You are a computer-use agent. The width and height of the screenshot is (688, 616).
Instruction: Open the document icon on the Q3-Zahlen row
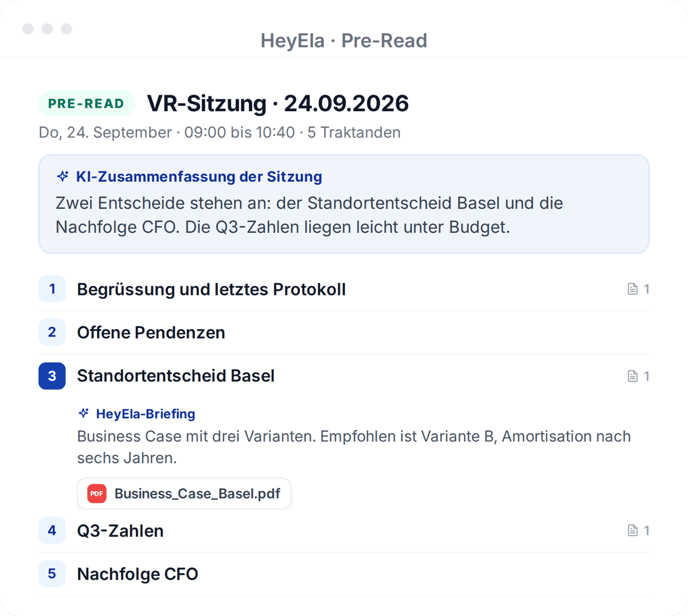click(632, 531)
